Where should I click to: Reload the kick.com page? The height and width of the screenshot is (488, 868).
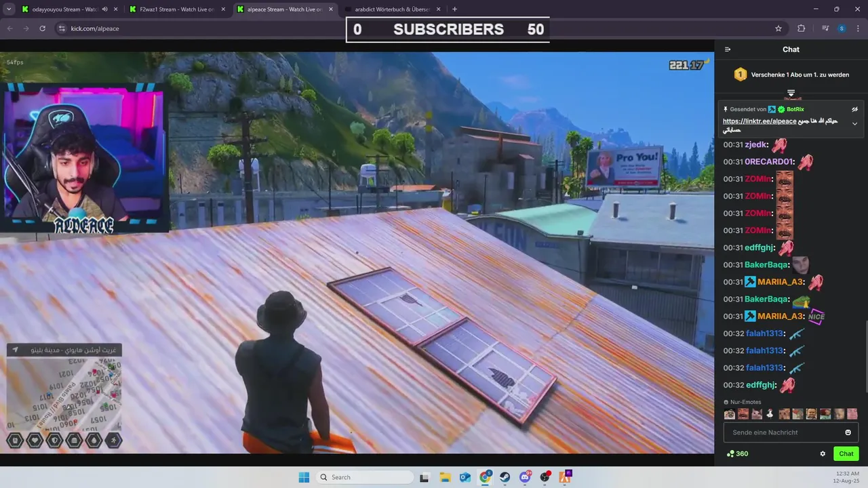point(42,28)
